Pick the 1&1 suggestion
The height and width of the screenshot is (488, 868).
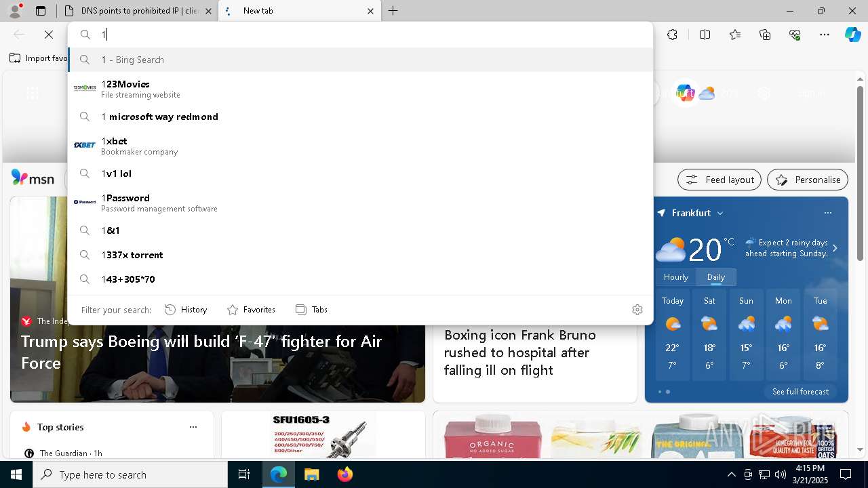point(361,230)
